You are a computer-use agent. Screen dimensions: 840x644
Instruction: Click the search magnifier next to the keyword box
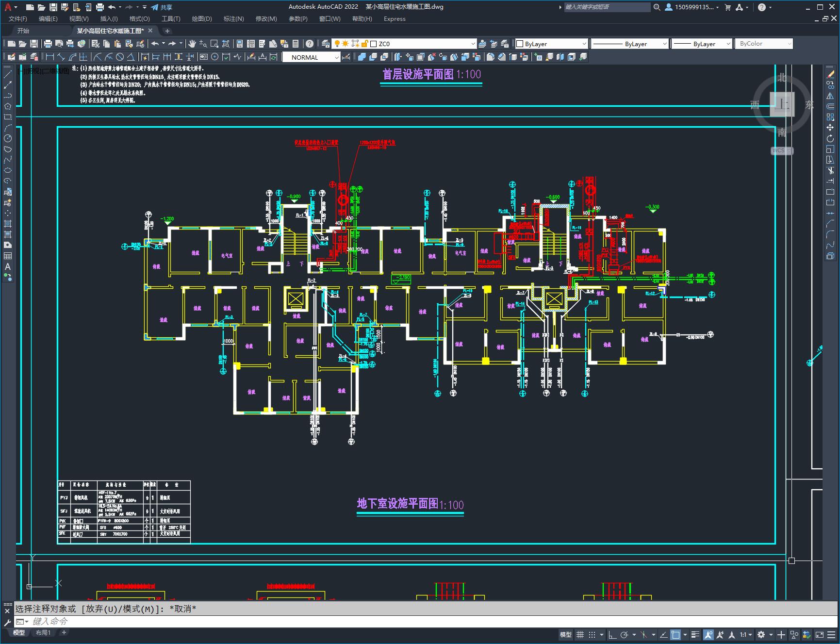tap(657, 7)
